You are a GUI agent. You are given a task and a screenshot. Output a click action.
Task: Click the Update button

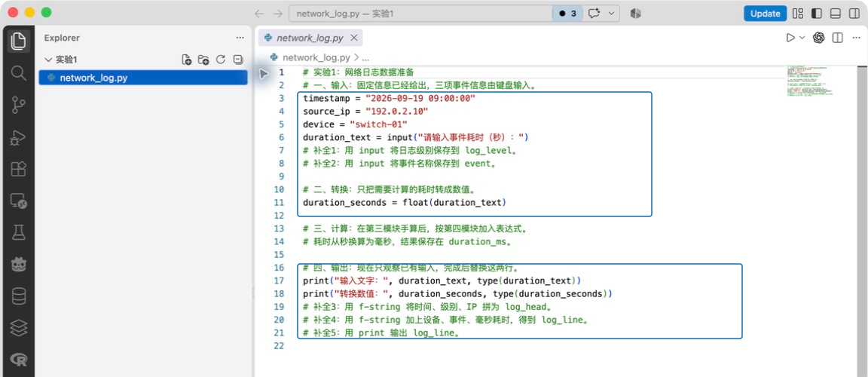[765, 14]
